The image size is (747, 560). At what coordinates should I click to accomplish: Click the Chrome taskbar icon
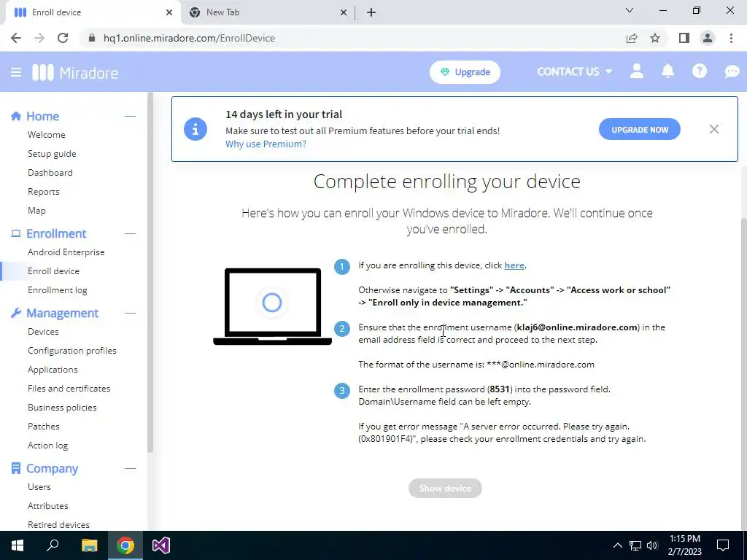point(125,545)
